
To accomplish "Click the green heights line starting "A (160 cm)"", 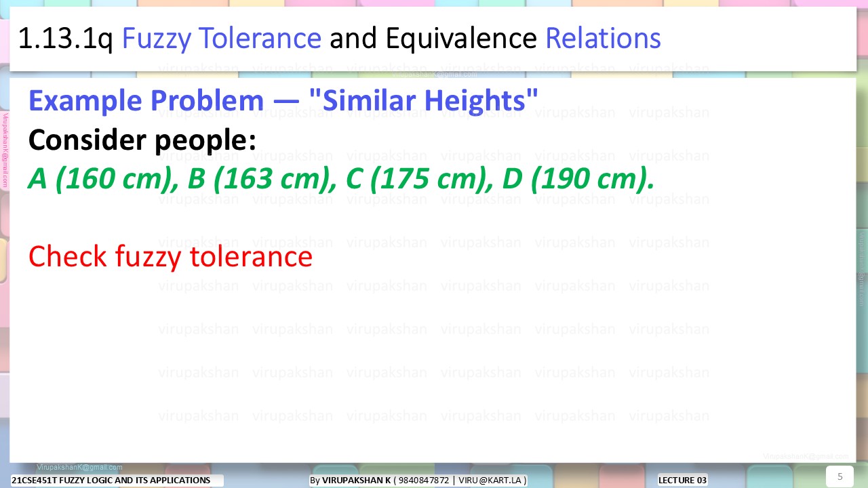I will 342,178.
